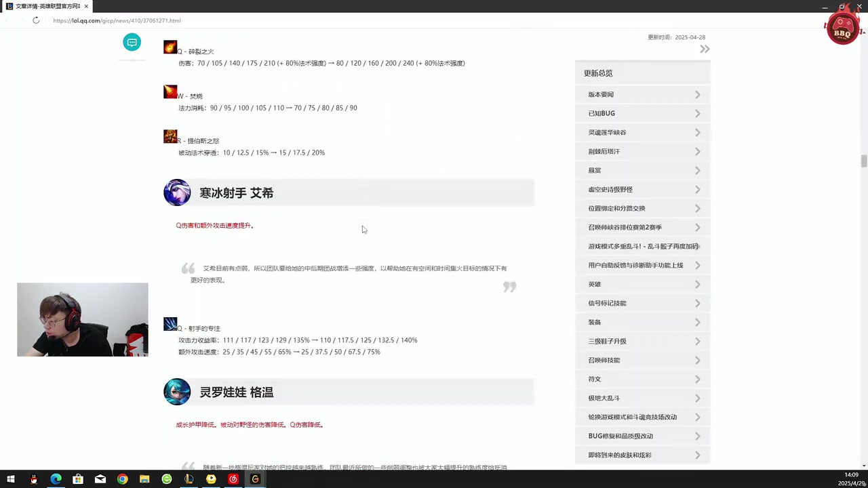Click the vertical page scrollbar thumb
The image size is (868, 488).
pyautogui.click(x=864, y=161)
